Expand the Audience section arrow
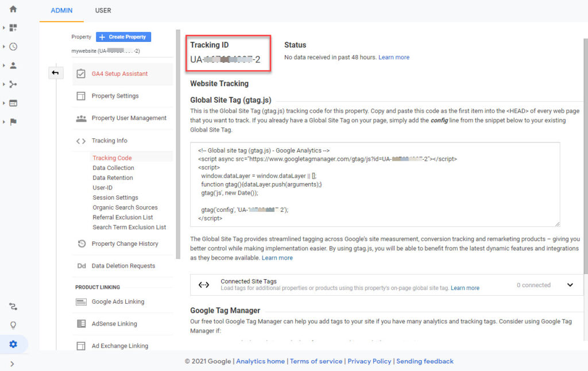This screenshot has width=588, height=371. pyautogui.click(x=3, y=65)
